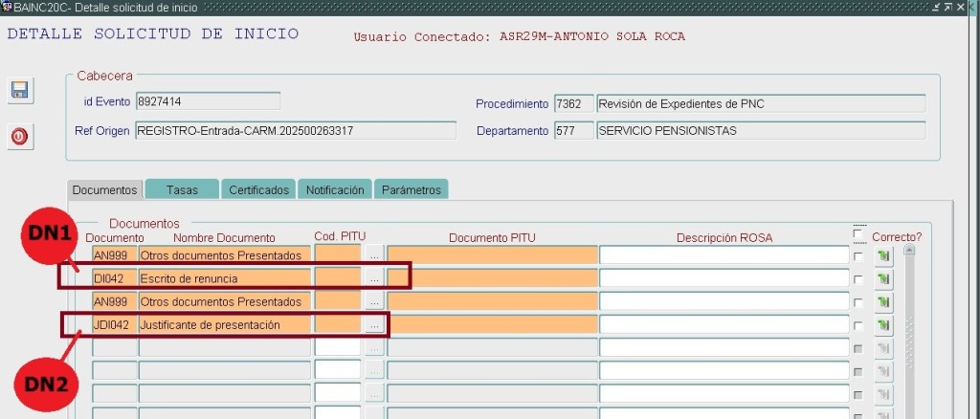This screenshot has width=980, height=419.
Task: Click the Oracle Forms window title icon
Action: (x=7, y=7)
